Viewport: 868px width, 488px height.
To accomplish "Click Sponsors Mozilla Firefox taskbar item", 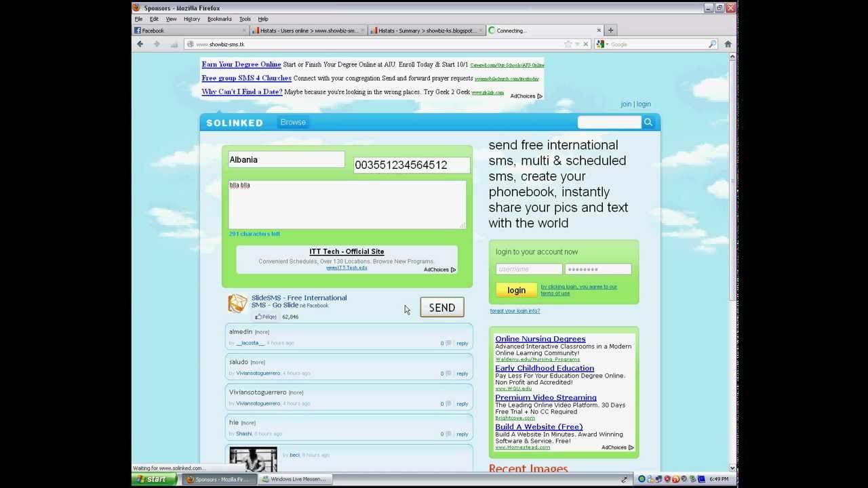I will (219, 479).
